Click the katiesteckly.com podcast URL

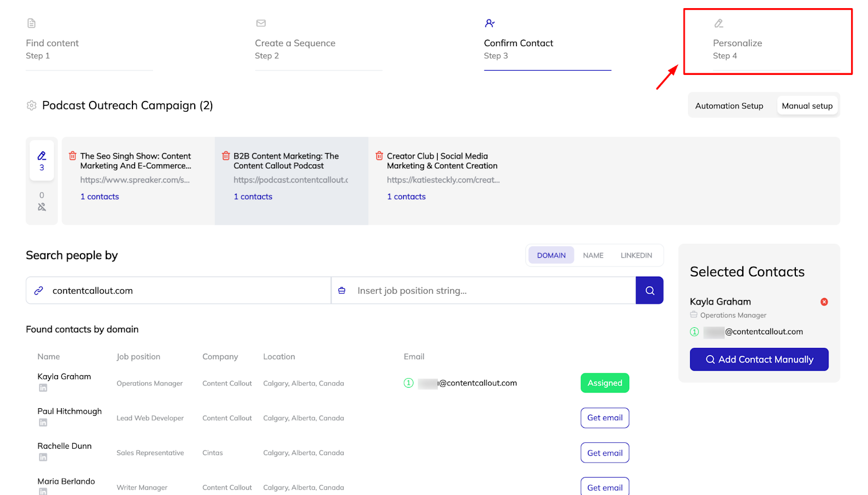443,180
